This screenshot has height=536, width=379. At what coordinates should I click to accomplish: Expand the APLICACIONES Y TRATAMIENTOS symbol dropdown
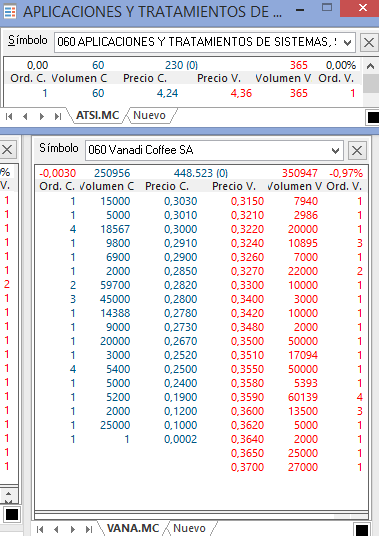tap(348, 43)
